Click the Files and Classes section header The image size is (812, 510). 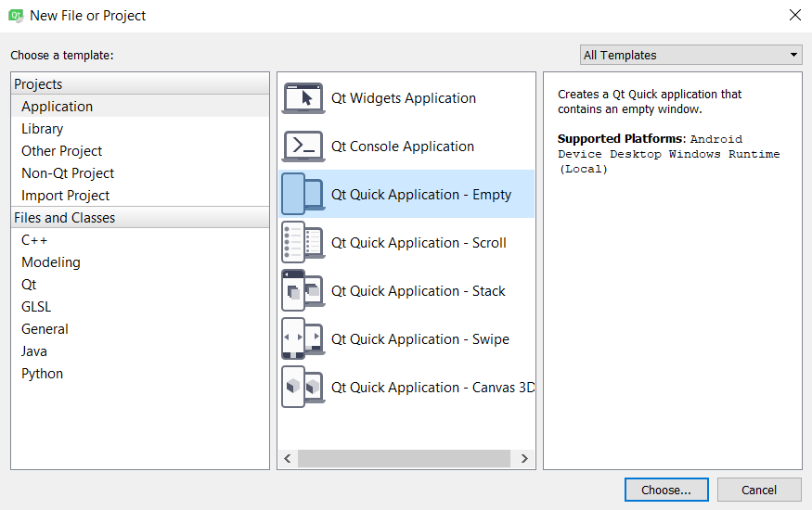coord(140,217)
